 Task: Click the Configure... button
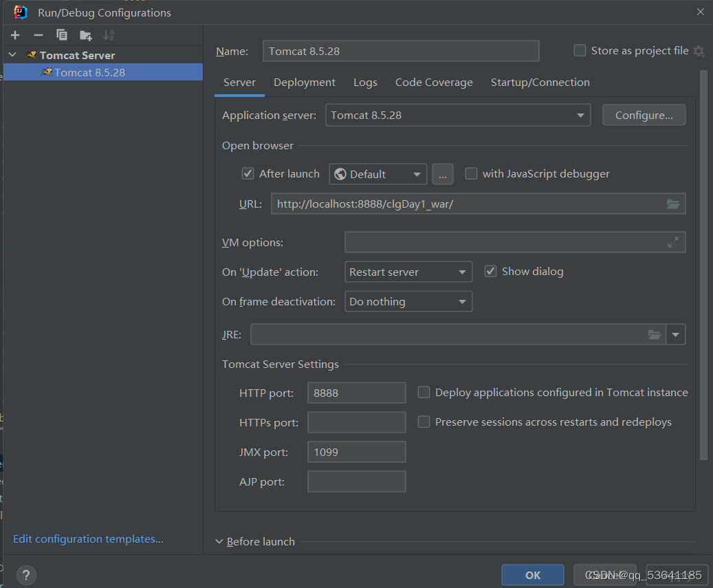644,115
